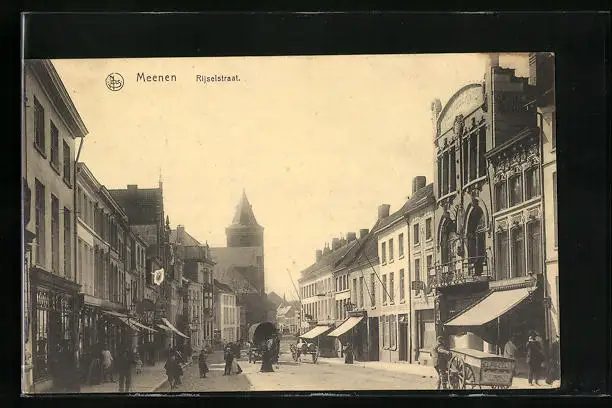
Task: Click the handcart in the right foreground
Action: pyautogui.click(x=480, y=368)
